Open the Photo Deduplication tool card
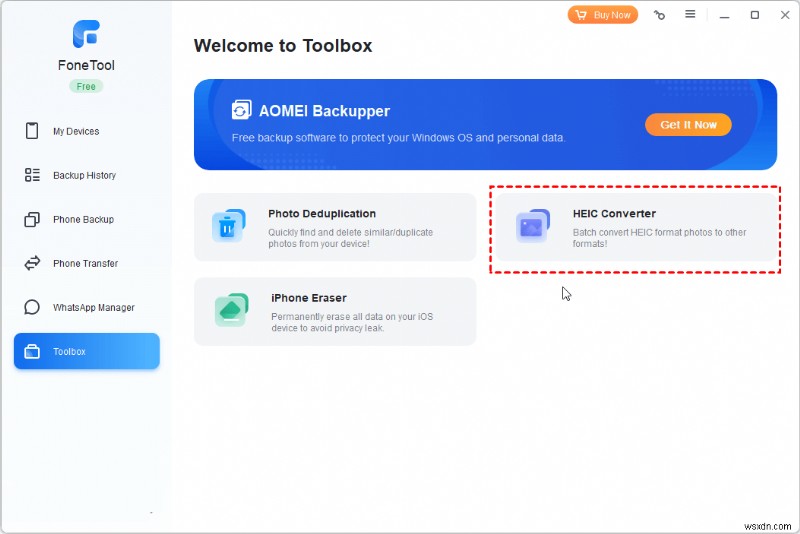The image size is (800, 534). click(335, 227)
